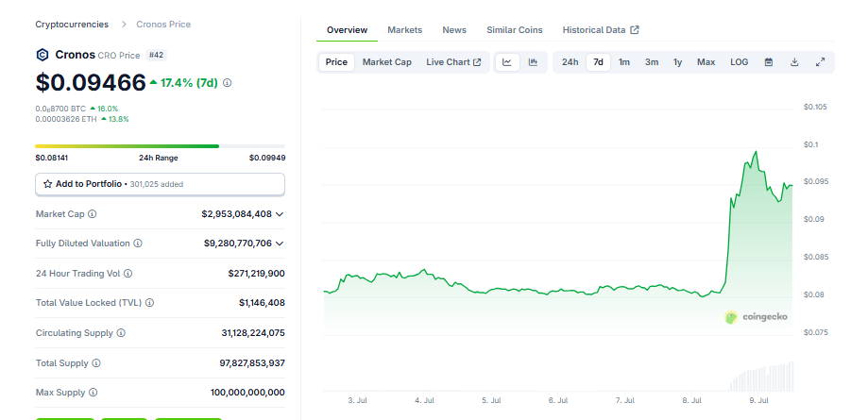Go to Cryptocurrencies breadcrumb

(72, 25)
